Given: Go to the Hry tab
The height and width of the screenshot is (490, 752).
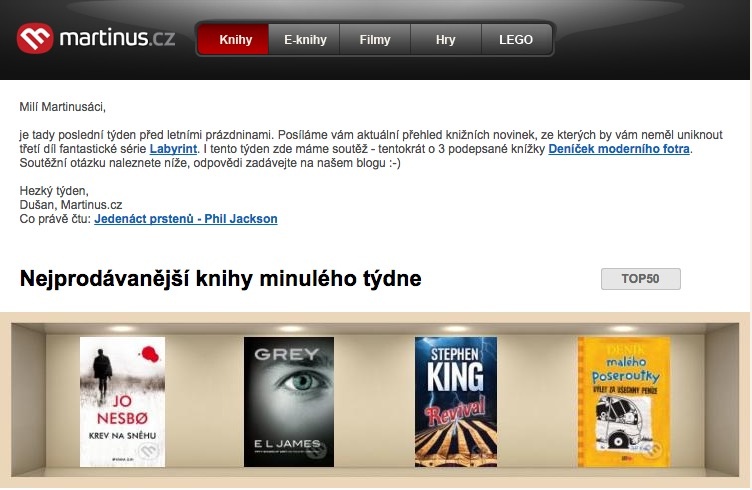Looking at the screenshot, I should (446, 39).
